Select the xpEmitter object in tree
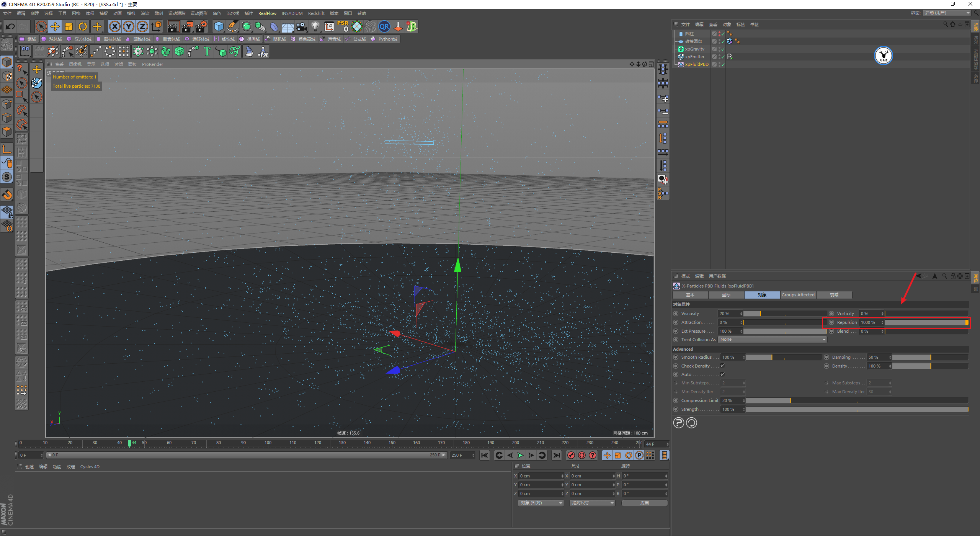 (x=694, y=57)
